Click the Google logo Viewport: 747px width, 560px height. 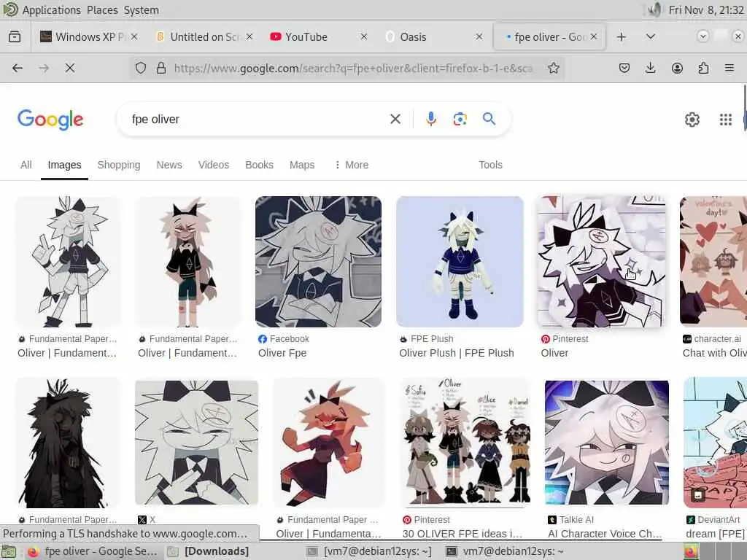tap(50, 119)
